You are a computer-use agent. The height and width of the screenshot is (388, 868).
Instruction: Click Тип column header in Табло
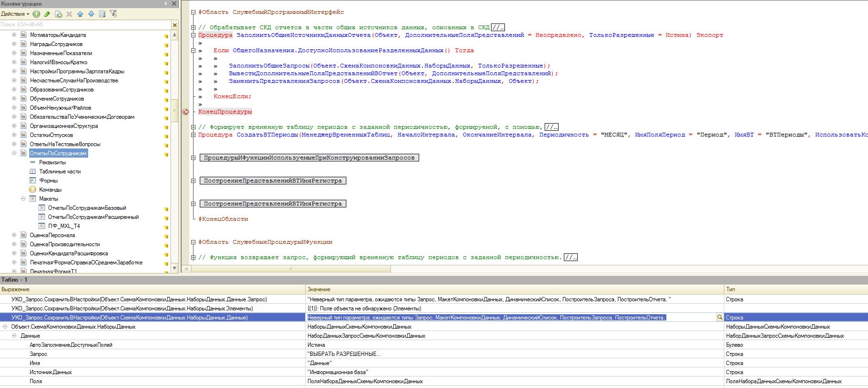(x=796, y=289)
